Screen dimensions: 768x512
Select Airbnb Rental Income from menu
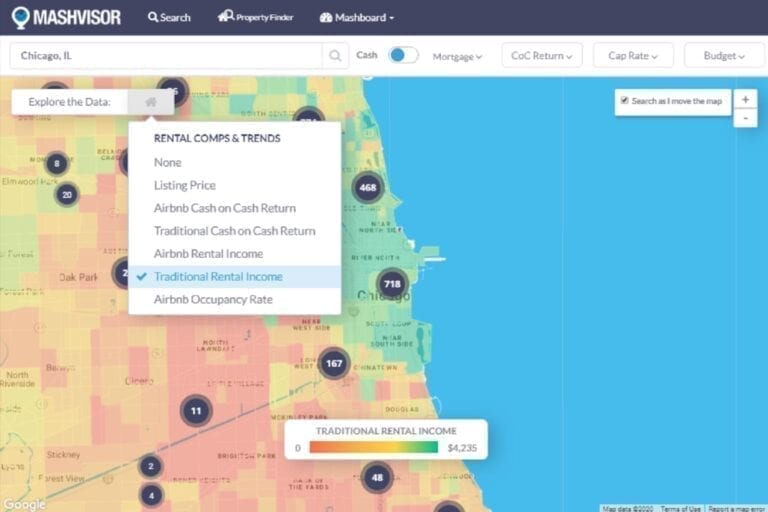pos(208,254)
